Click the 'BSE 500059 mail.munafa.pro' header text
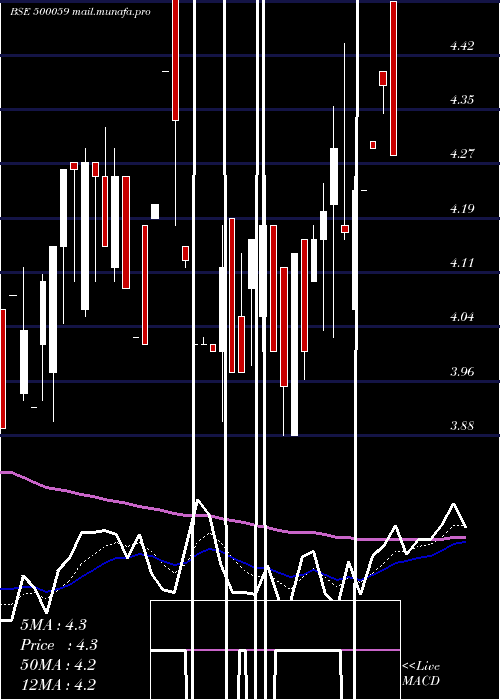Screen dimensions: 500x700 pos(80,12)
